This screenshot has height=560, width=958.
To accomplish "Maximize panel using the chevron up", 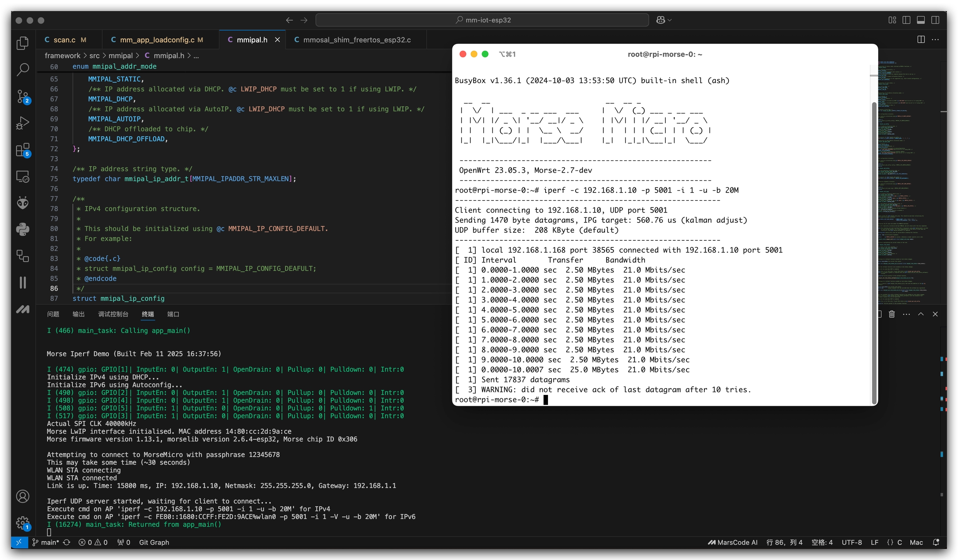I will pyautogui.click(x=921, y=314).
